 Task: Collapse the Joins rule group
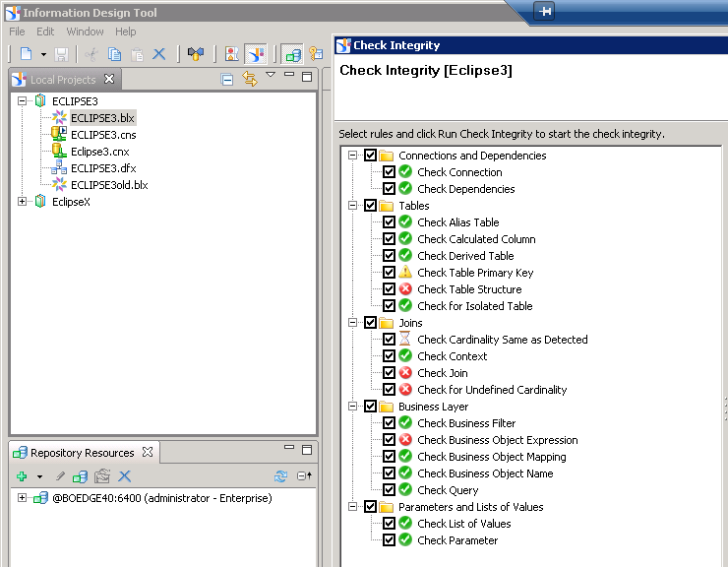pos(353,323)
